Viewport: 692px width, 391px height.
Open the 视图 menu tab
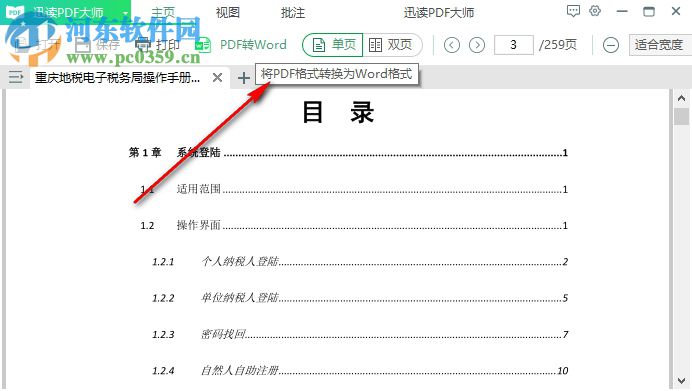[228, 12]
